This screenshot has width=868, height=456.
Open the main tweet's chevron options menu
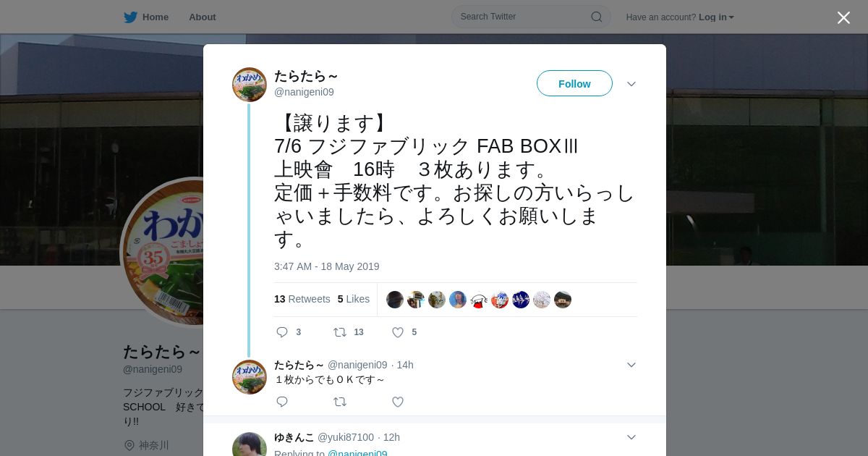click(631, 84)
